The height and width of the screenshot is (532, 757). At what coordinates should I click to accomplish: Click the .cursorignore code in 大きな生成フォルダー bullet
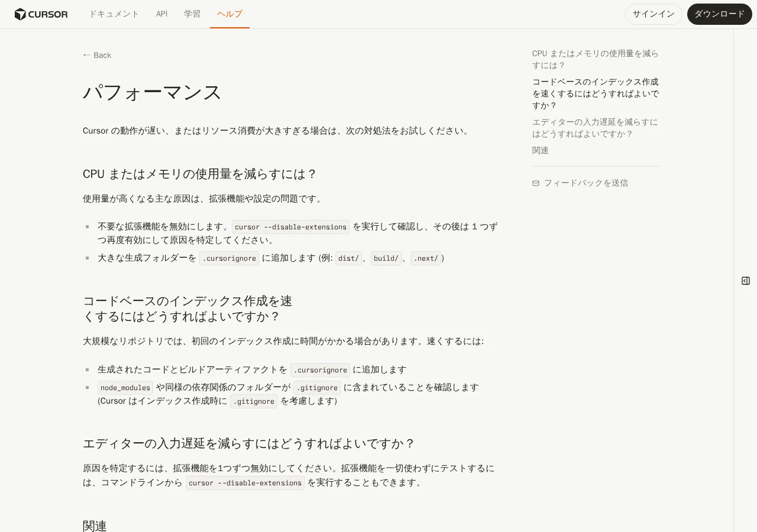[229, 258]
